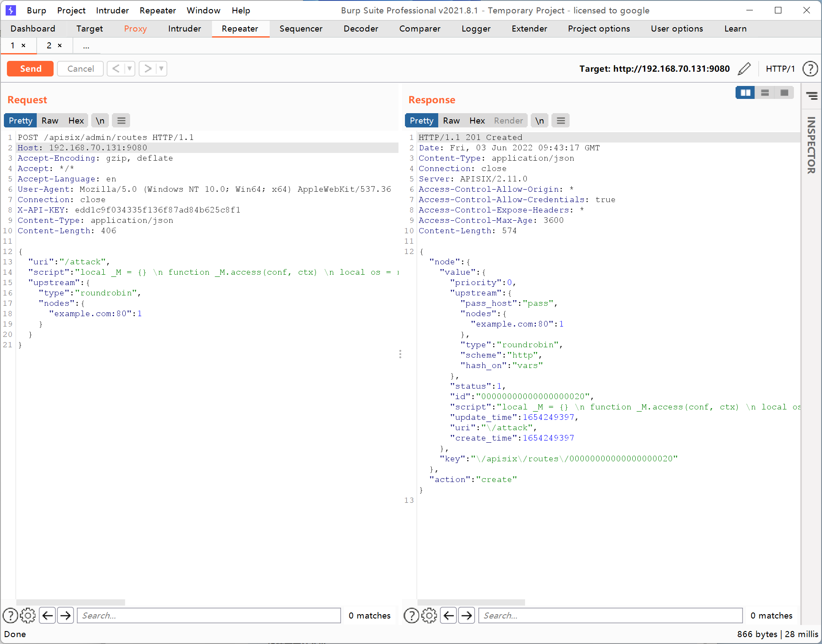Jump to next response search match
This screenshot has height=644, width=822.
[467, 615]
